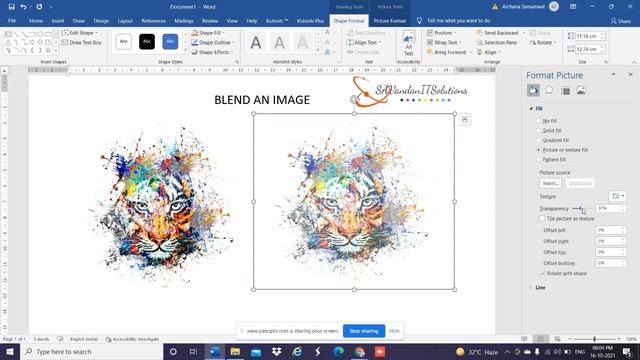
Task: Undo the last action
Action: (x=23, y=7)
